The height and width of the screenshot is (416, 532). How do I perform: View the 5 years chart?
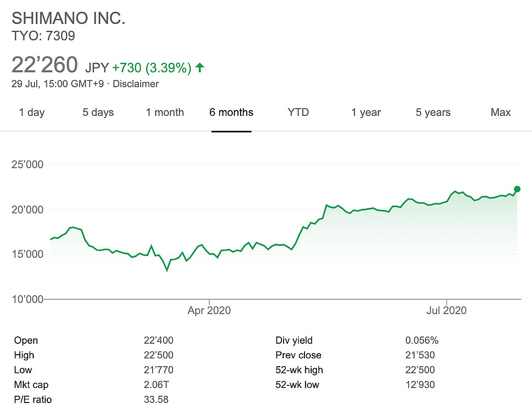433,112
